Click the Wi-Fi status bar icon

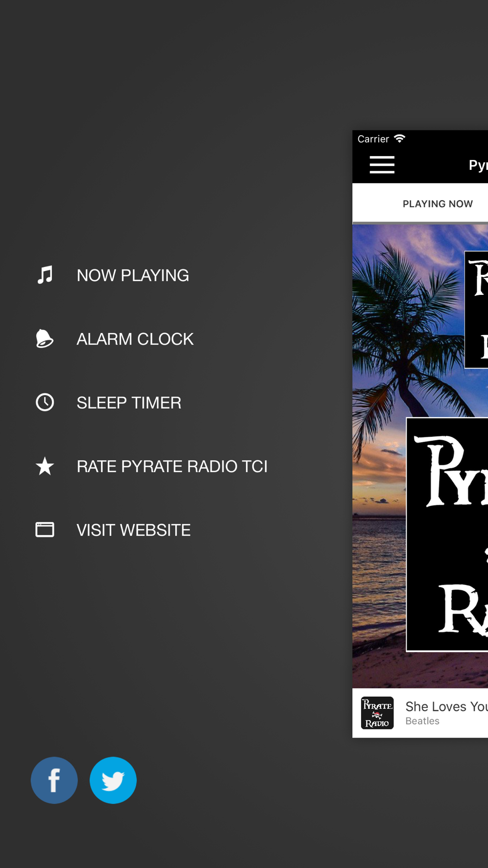400,139
